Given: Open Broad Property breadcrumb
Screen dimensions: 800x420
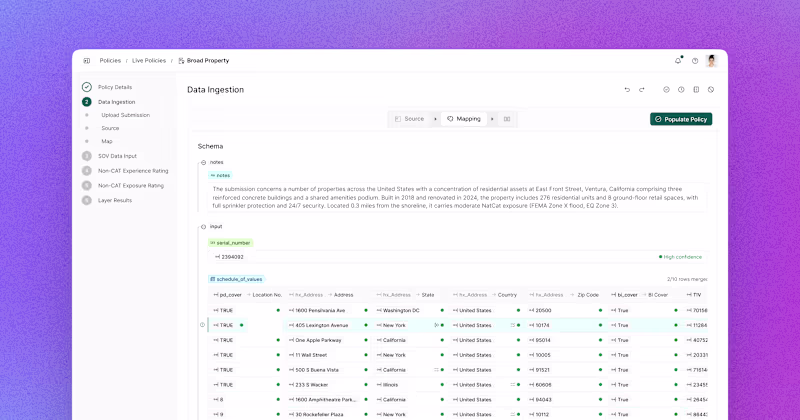Looking at the screenshot, I should [208, 61].
